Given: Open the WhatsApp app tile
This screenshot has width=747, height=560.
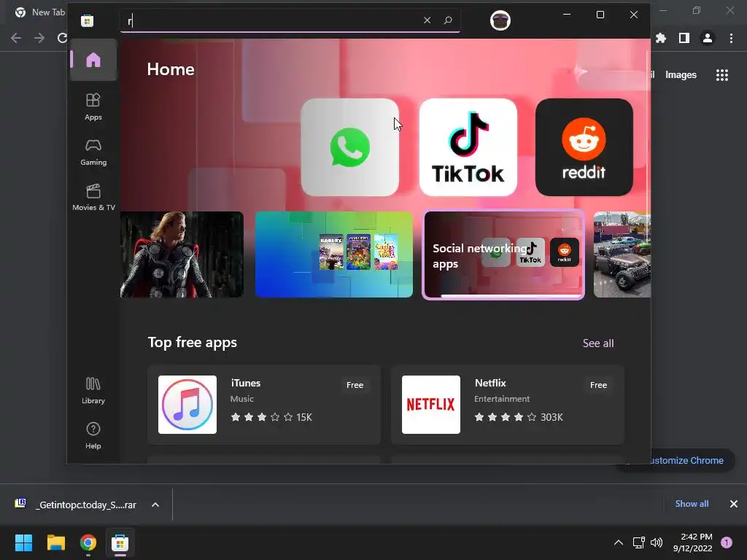Looking at the screenshot, I should 349,147.
